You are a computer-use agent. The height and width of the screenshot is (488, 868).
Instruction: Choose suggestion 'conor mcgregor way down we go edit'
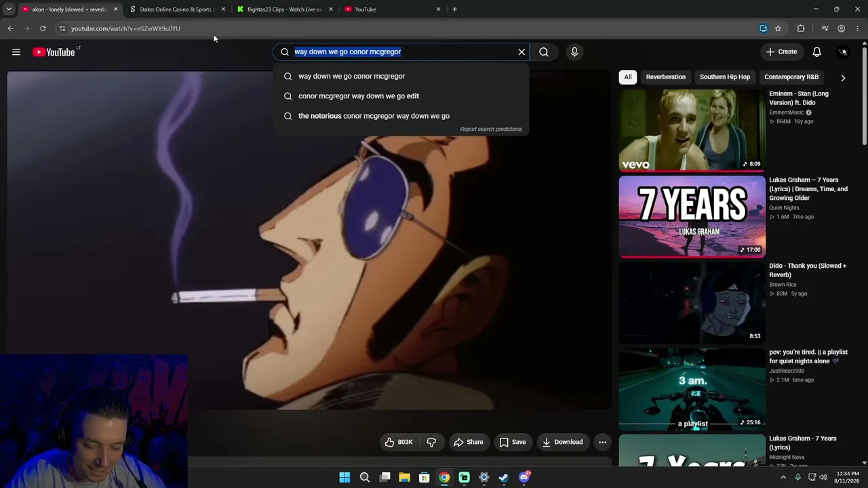pyautogui.click(x=401, y=96)
